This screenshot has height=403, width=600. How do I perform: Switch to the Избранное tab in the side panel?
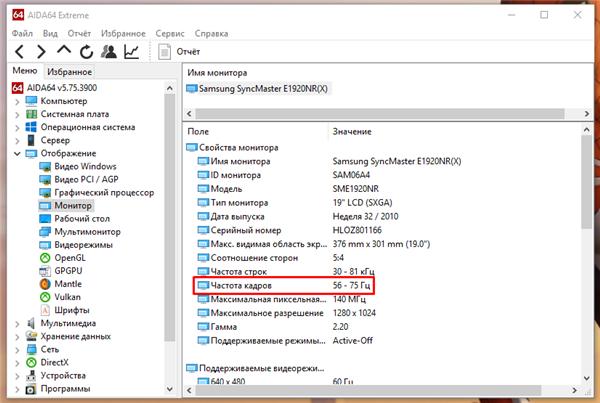(x=69, y=72)
